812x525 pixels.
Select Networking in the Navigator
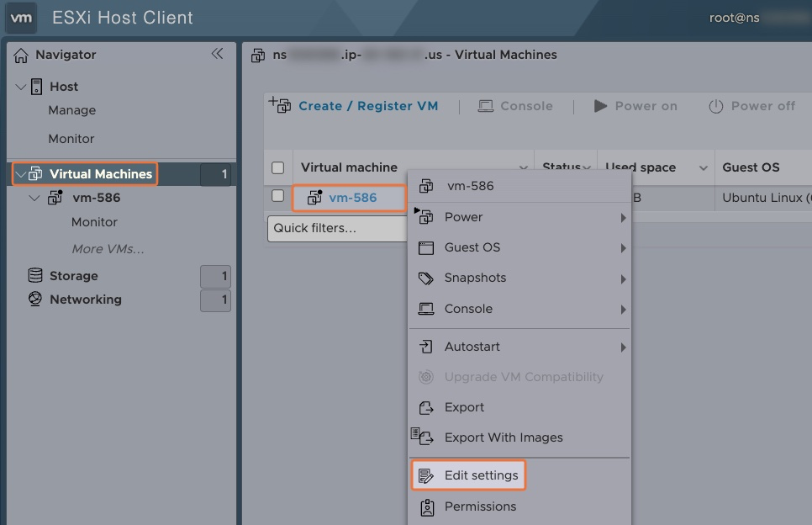click(86, 300)
